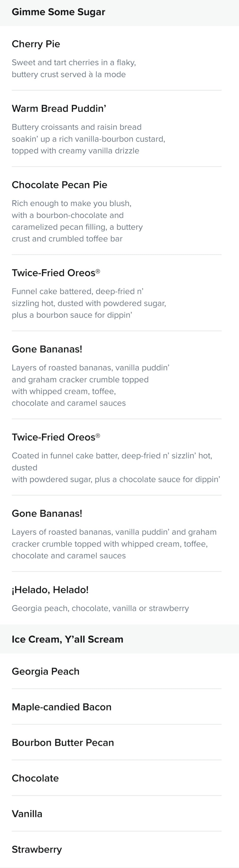The image size is (239, 868).
Task: Tap the Chocolate Pecan Pie entry
Action: pyautogui.click(x=117, y=211)
